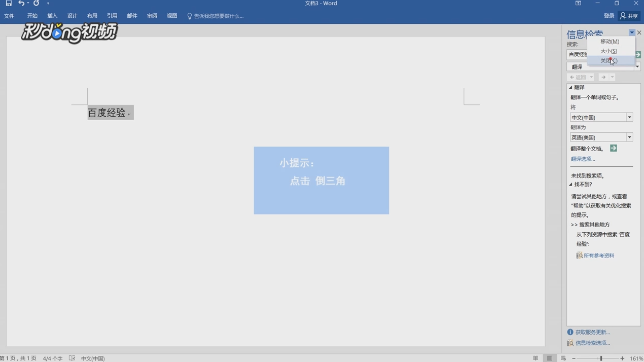Open the 翻译 service dropdown

637,67
